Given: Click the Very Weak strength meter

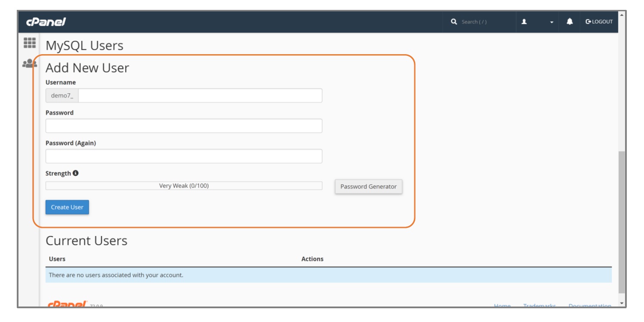Looking at the screenshot, I should pyautogui.click(x=184, y=186).
